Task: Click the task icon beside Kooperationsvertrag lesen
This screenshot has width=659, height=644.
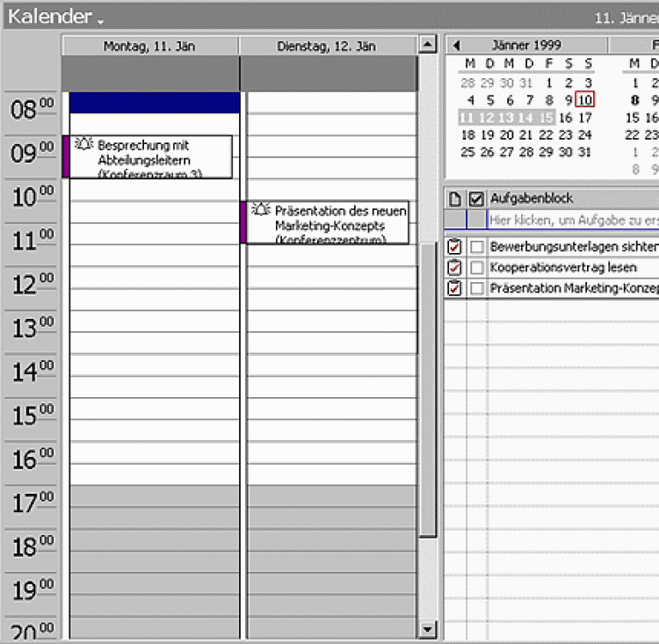Action: tap(454, 268)
